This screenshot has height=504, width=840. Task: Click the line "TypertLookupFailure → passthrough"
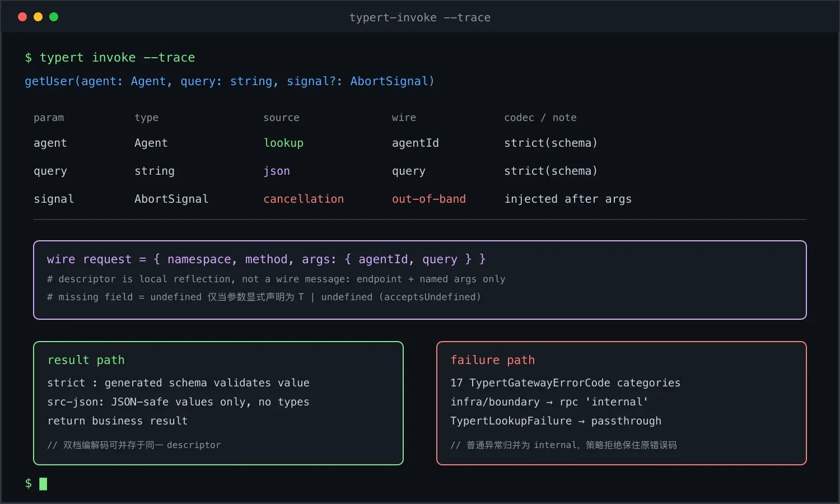(556, 421)
